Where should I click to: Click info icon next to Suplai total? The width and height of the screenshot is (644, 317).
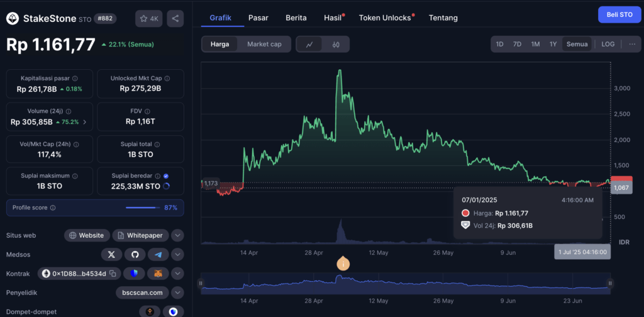[x=157, y=145]
